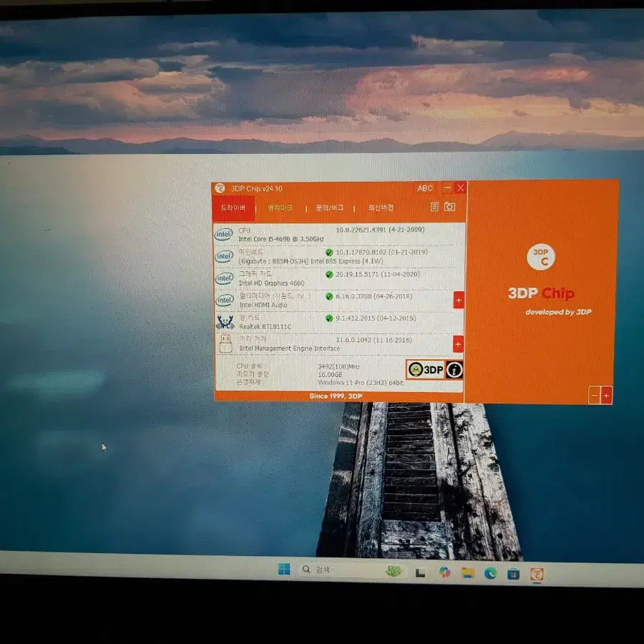Image resolution: width=644 pixels, height=644 pixels.
Task: Take a capture with the camera icon
Action: (x=450, y=206)
